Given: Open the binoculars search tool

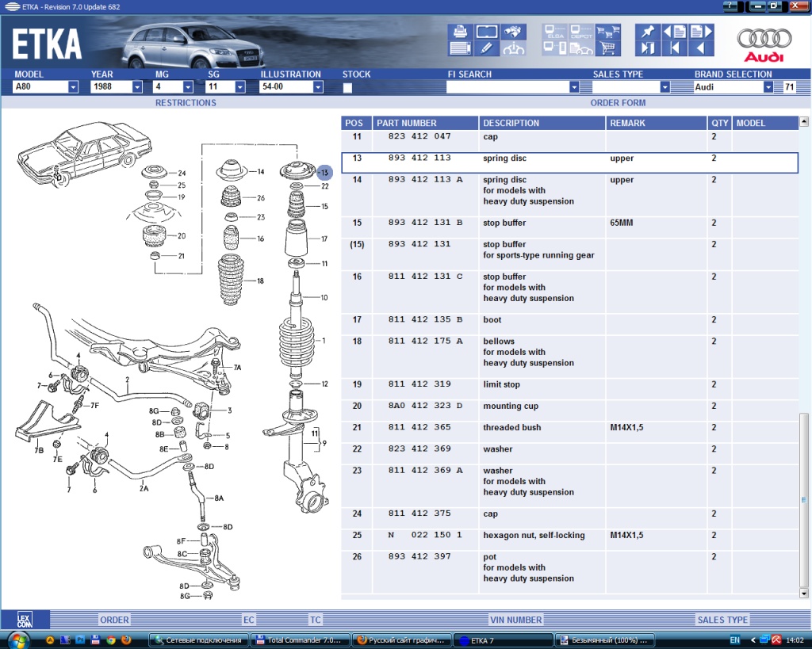Looking at the screenshot, I should click(x=513, y=32).
